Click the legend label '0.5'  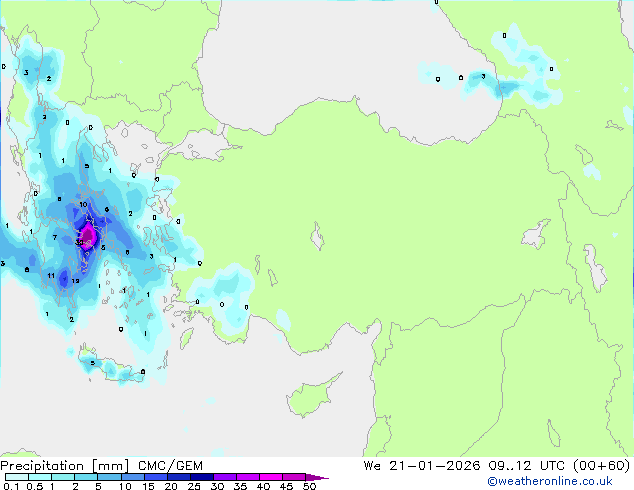(x=34, y=486)
